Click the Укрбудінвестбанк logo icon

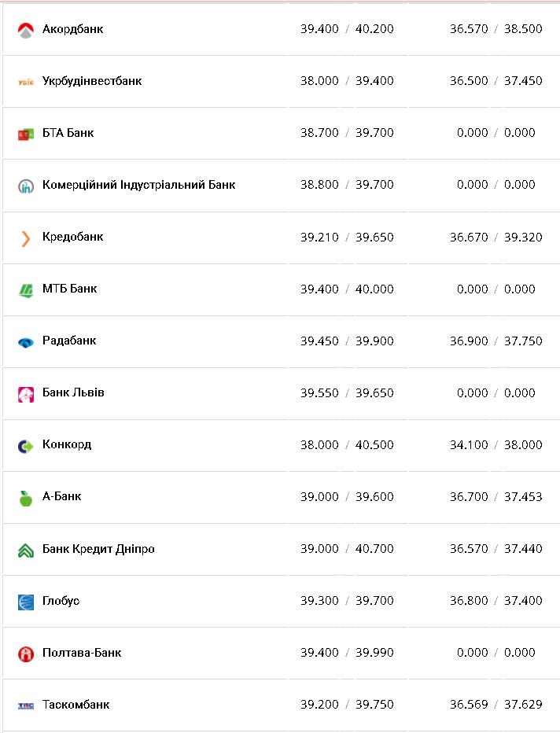tap(26, 82)
